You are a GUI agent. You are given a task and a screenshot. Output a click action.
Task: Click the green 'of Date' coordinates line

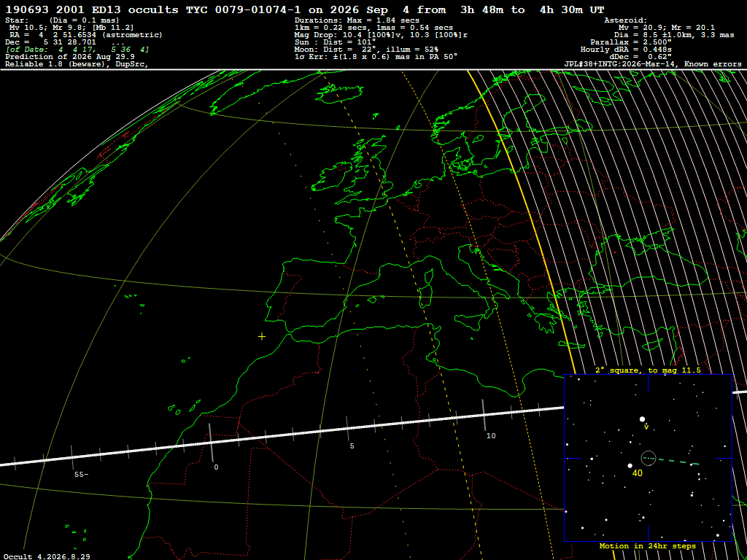(77, 50)
